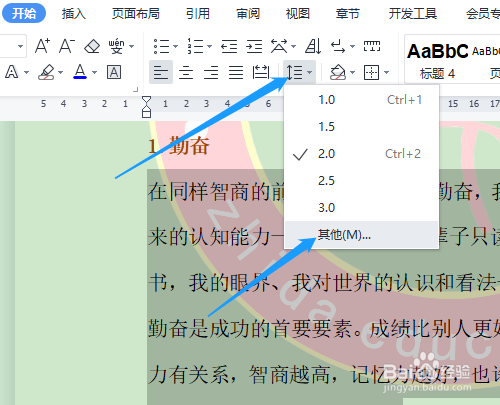Increase font size with A+ icon
Viewport: 500px width, 405px height.
click(43, 46)
